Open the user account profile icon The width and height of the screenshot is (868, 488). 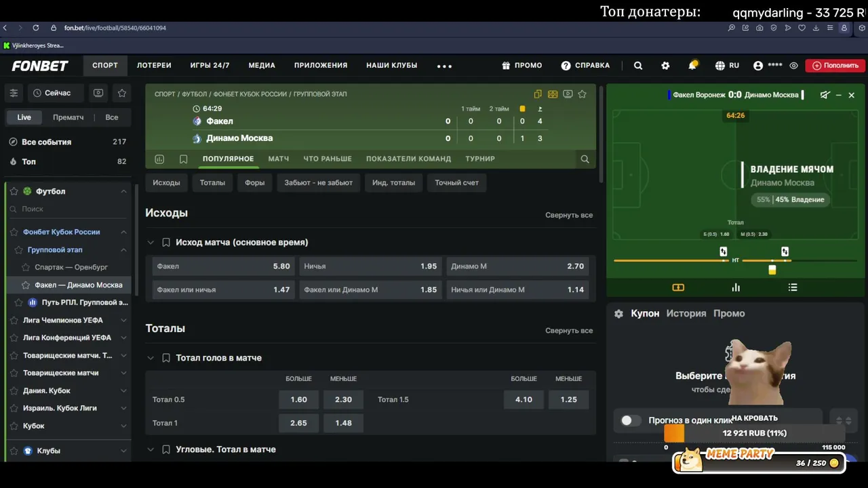(x=758, y=66)
